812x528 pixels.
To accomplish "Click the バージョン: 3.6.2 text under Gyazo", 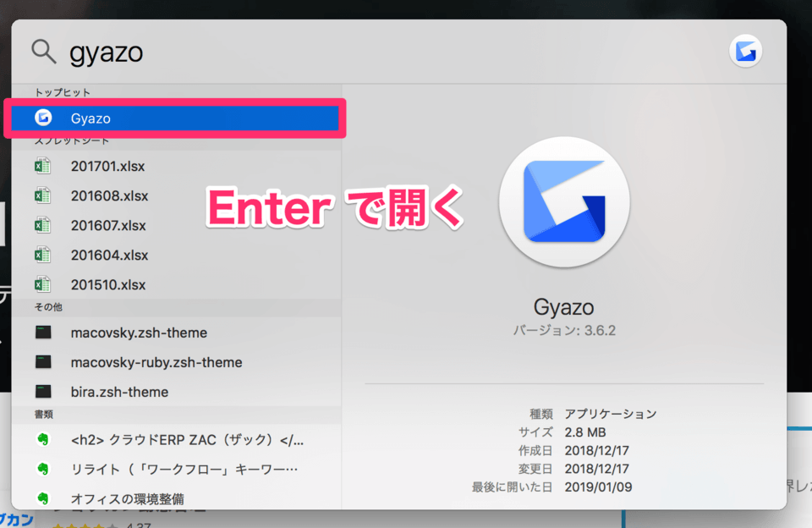I will (564, 330).
